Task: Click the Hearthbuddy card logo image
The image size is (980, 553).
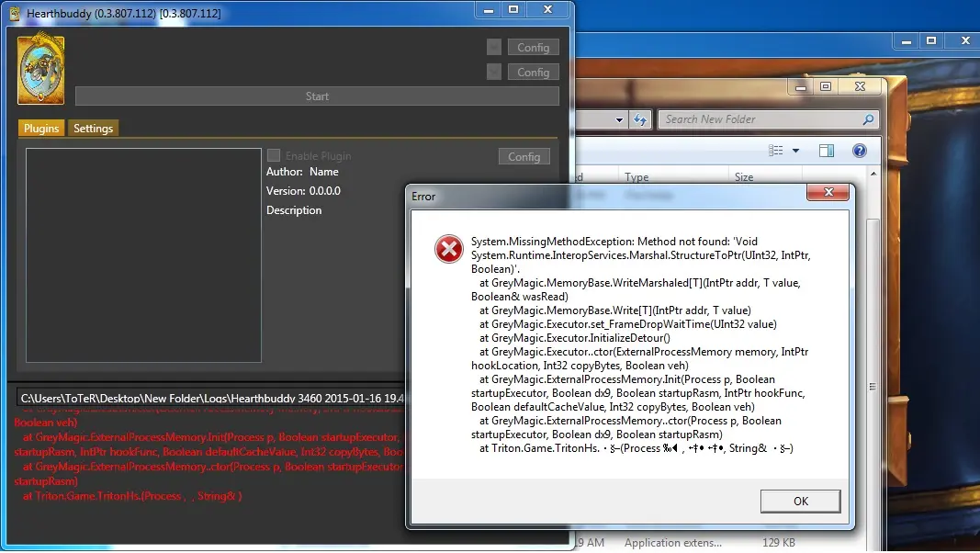Action: click(x=40, y=68)
